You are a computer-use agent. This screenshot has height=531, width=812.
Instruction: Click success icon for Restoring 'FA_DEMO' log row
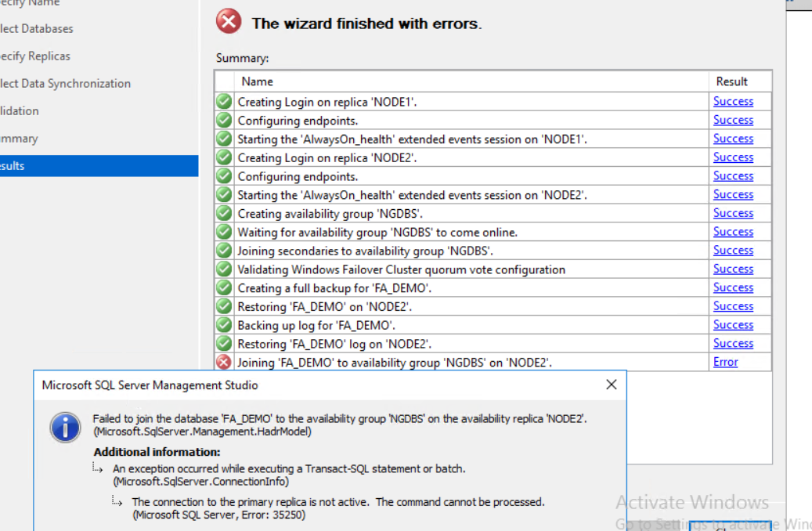(224, 344)
